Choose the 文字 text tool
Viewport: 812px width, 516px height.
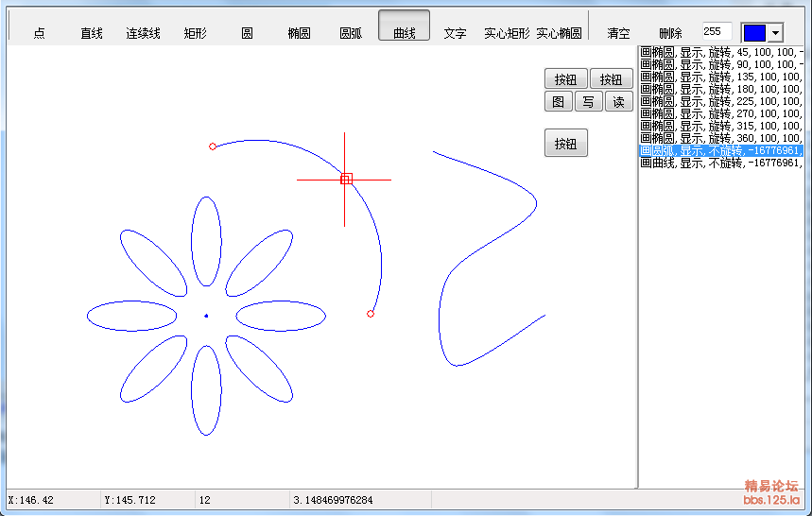coord(456,34)
